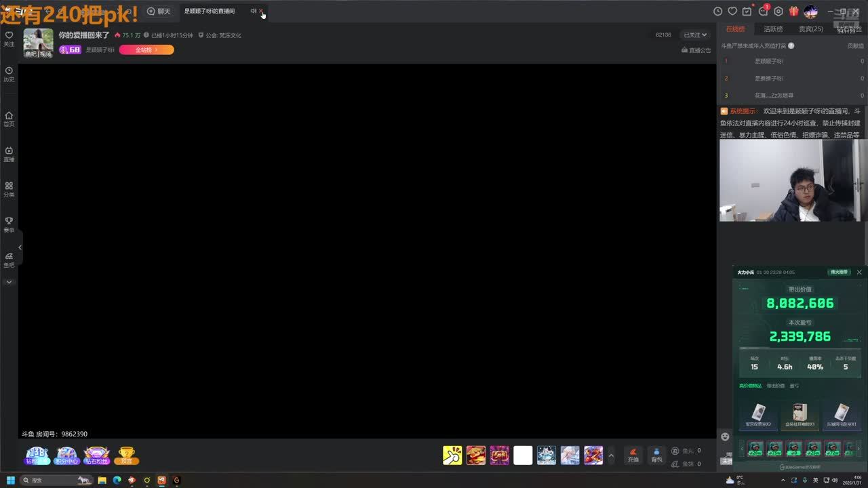Click the 全站榜 ranking button
Viewport: 868px width, 488px height.
point(146,49)
